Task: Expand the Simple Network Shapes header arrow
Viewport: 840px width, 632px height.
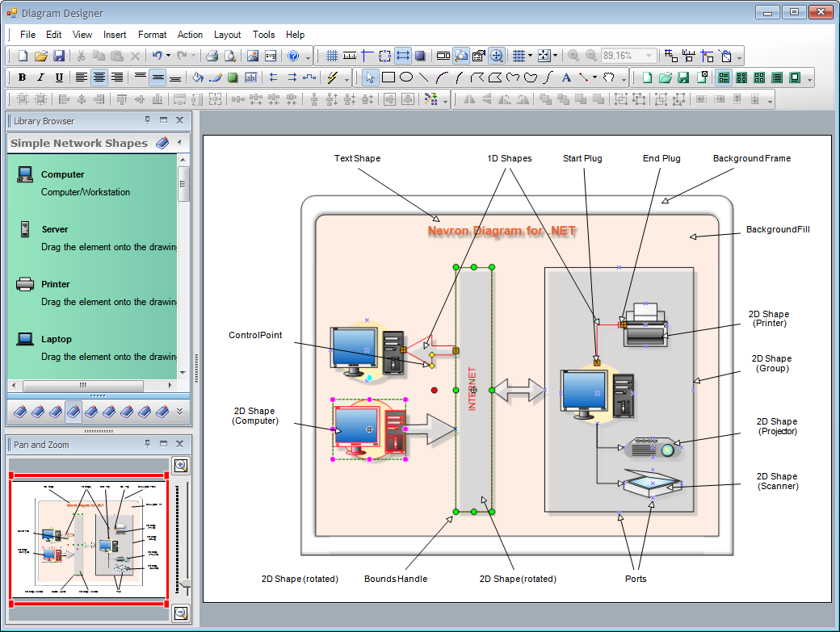Action: tap(179, 142)
